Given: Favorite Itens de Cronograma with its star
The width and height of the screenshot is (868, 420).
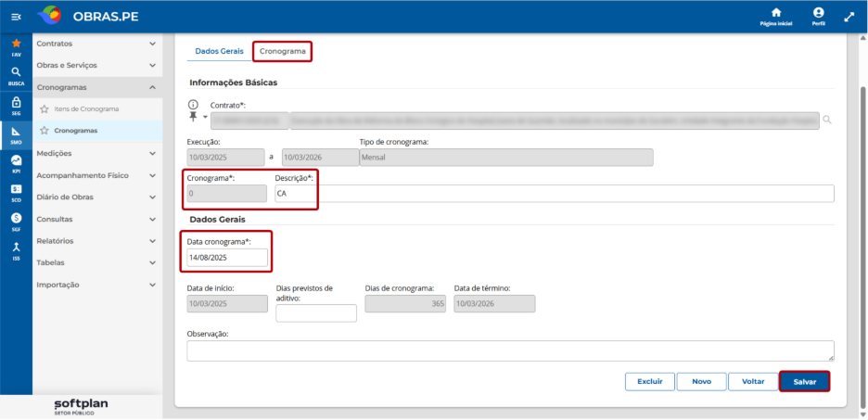Looking at the screenshot, I should 45,109.
